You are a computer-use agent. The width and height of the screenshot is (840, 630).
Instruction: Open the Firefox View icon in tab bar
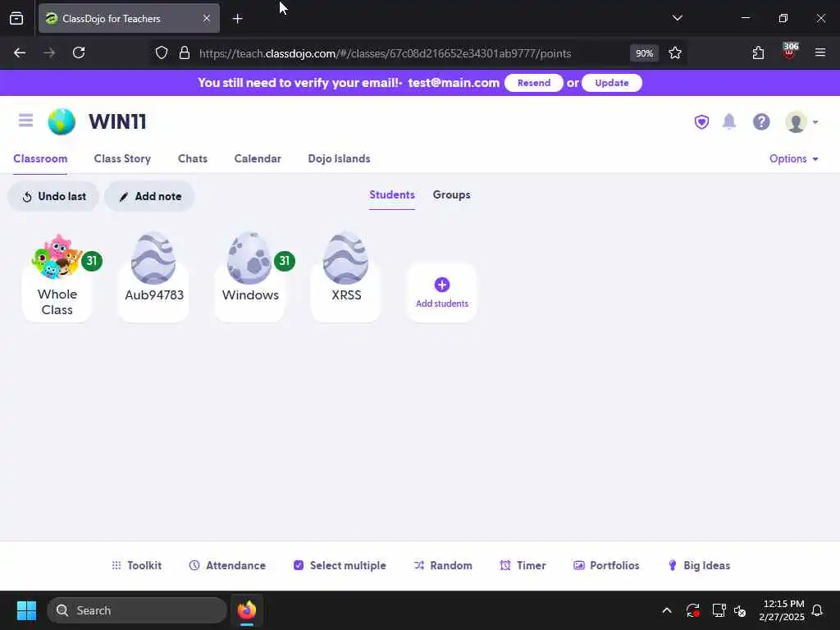[16, 18]
